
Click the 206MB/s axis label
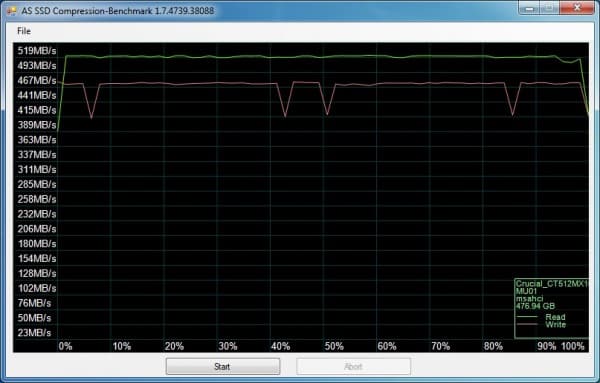click(37, 229)
